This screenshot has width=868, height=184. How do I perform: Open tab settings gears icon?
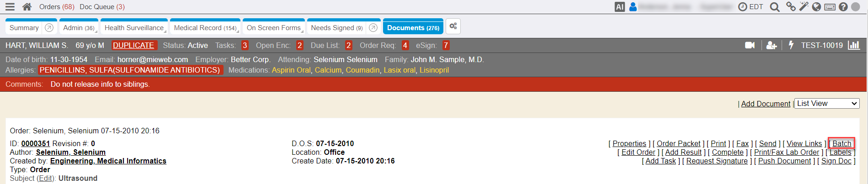coord(453,26)
